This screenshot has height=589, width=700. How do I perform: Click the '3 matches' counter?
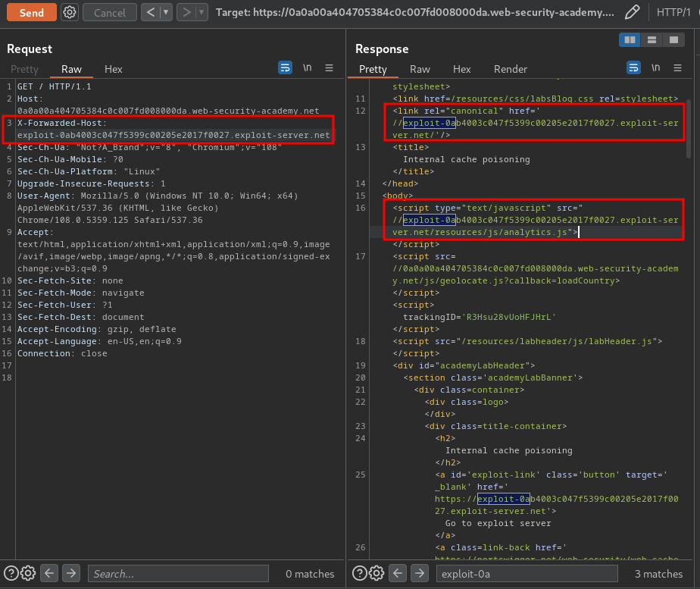[658, 574]
